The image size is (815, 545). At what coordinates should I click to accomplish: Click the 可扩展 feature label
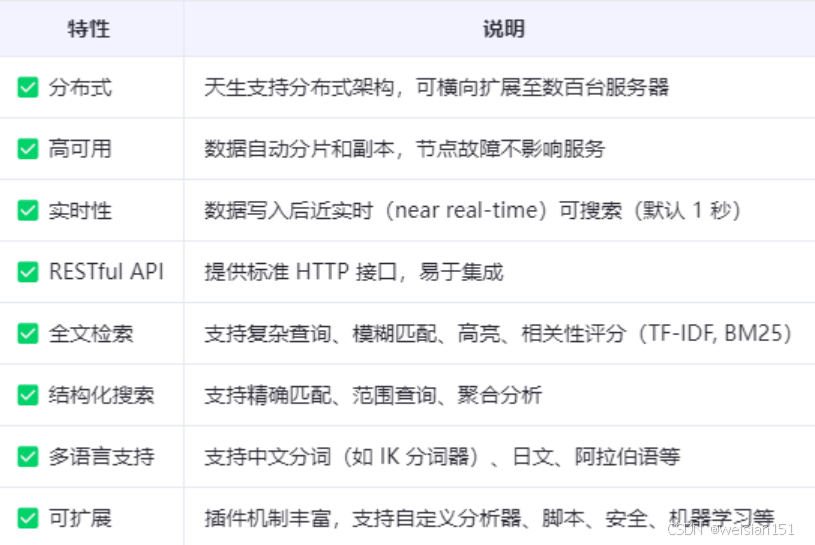(80, 518)
